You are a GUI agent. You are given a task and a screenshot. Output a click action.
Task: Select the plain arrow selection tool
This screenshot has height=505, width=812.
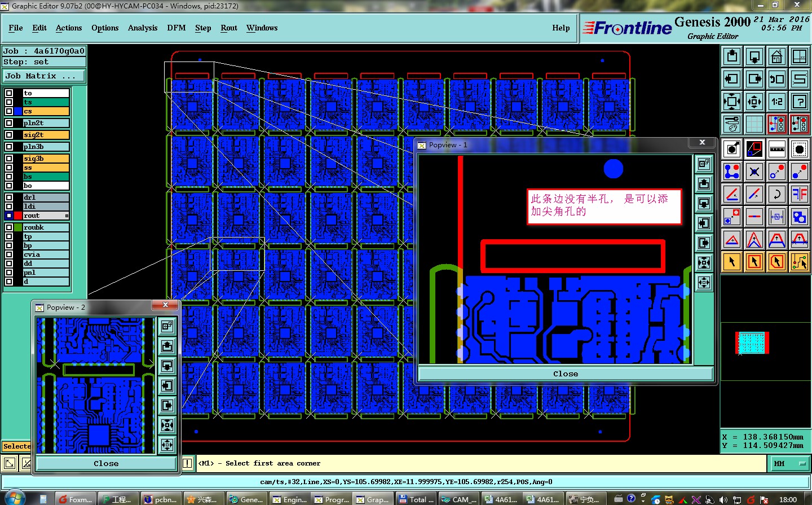(732, 261)
